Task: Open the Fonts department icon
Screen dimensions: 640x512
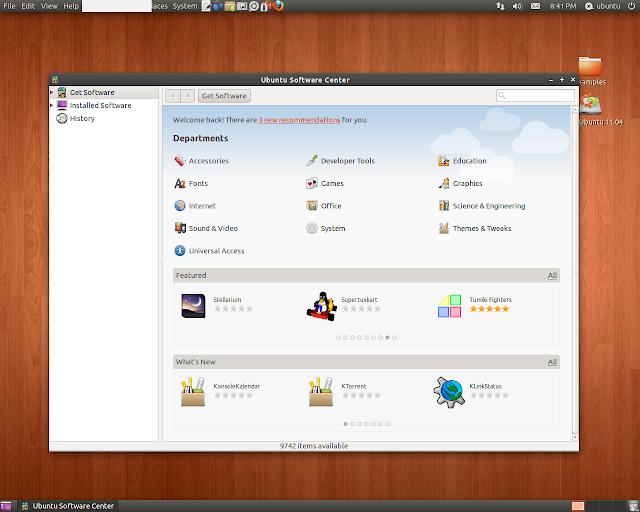Action: pyautogui.click(x=180, y=183)
